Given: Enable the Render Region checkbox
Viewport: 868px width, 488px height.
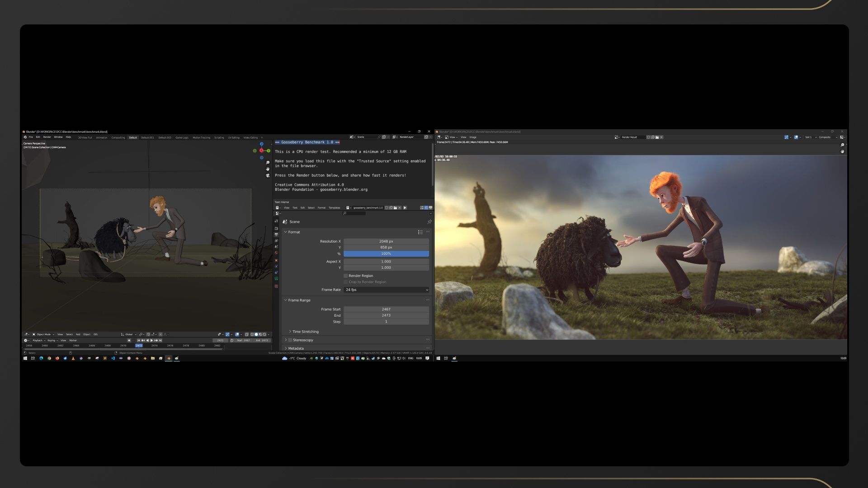Looking at the screenshot, I should pyautogui.click(x=346, y=276).
